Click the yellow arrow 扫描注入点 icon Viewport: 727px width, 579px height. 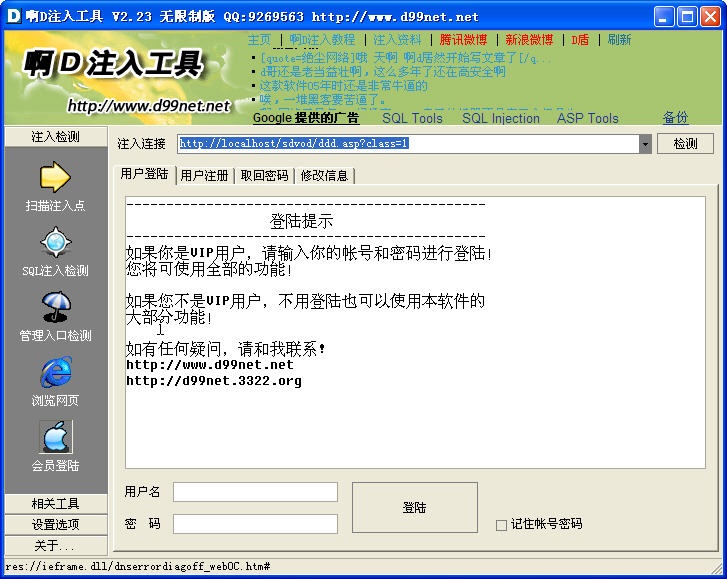pyautogui.click(x=55, y=177)
